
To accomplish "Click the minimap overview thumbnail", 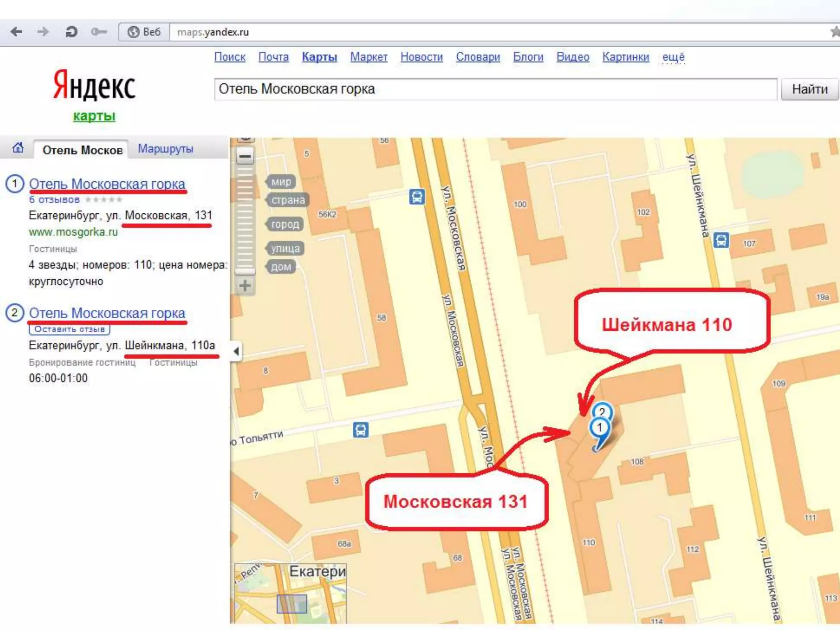I will coord(291,594).
